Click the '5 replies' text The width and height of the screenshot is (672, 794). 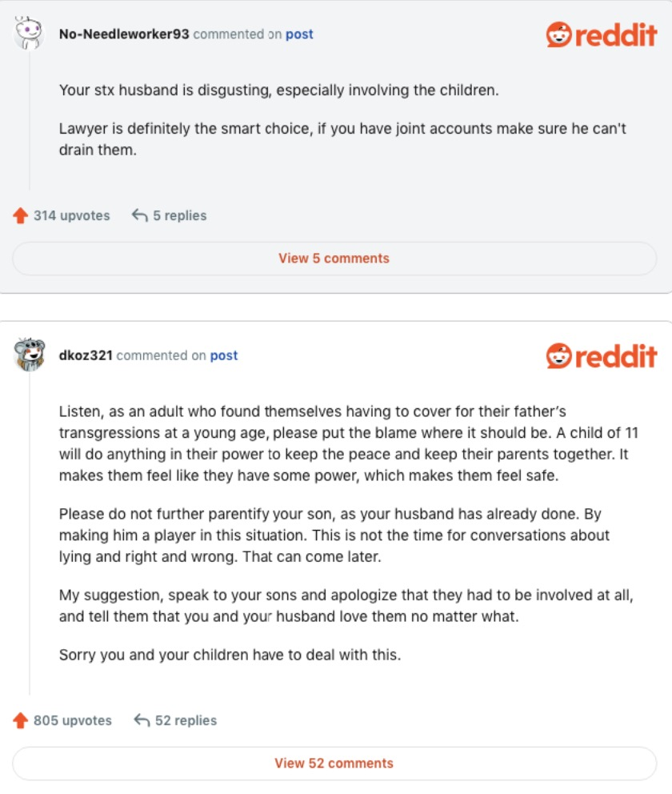179,215
